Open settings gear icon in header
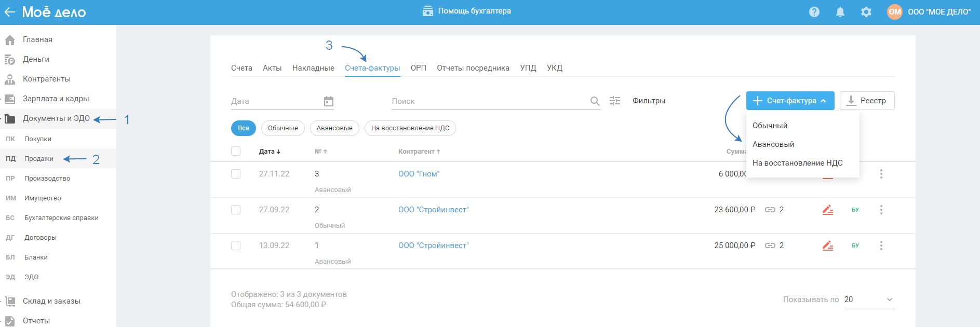 pyautogui.click(x=866, y=12)
